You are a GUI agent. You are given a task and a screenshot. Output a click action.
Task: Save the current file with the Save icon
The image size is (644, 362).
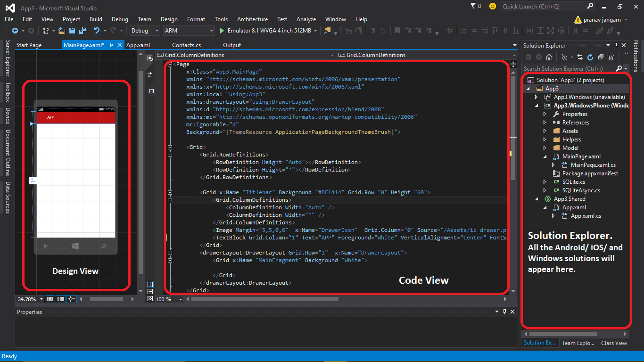pyautogui.click(x=72, y=31)
